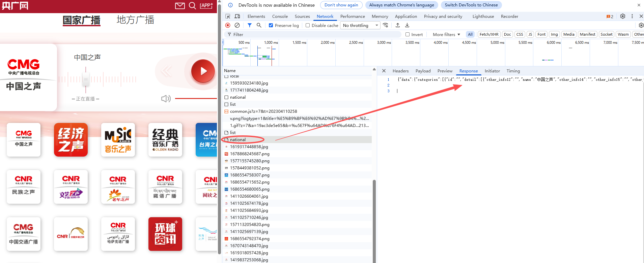Open the DevTools three-dot customize menu
This screenshot has height=263, width=644.
pyautogui.click(x=632, y=16)
